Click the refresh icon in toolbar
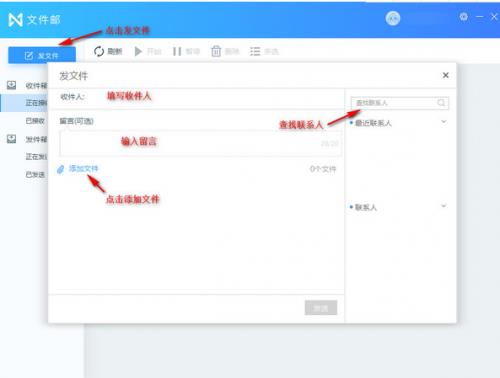 tap(99, 51)
